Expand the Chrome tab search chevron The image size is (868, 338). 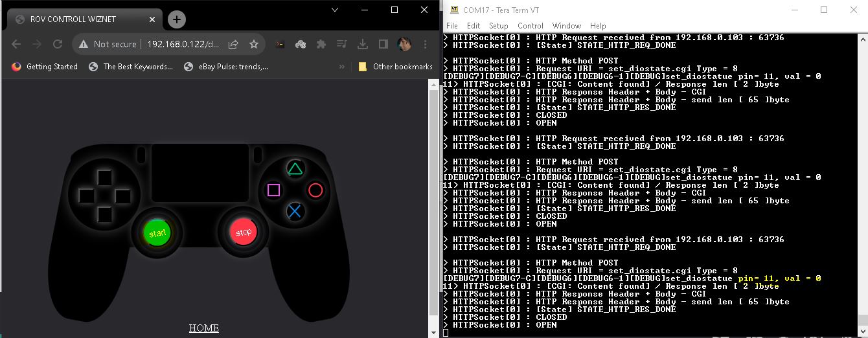[334, 10]
